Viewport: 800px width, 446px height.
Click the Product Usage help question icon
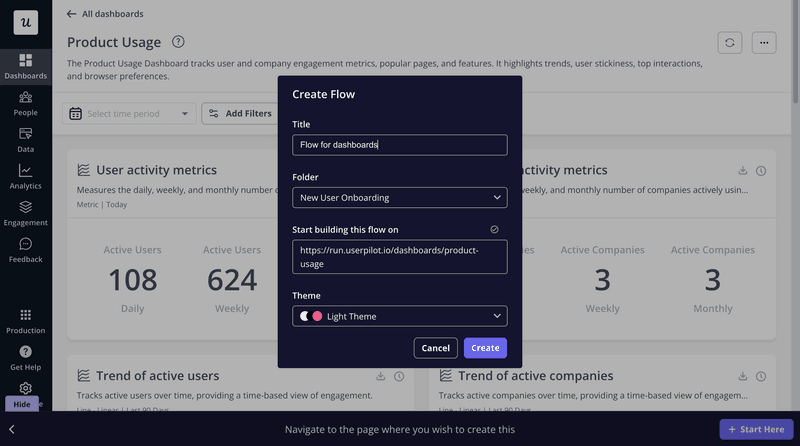(x=178, y=42)
